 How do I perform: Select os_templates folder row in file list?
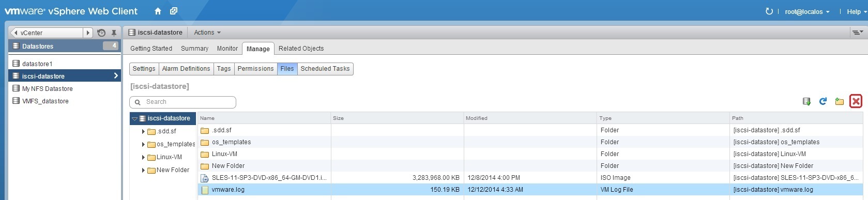click(530, 142)
